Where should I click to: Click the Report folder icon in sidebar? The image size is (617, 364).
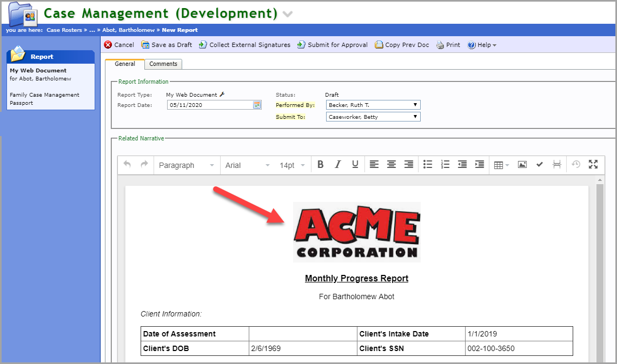[x=18, y=54]
